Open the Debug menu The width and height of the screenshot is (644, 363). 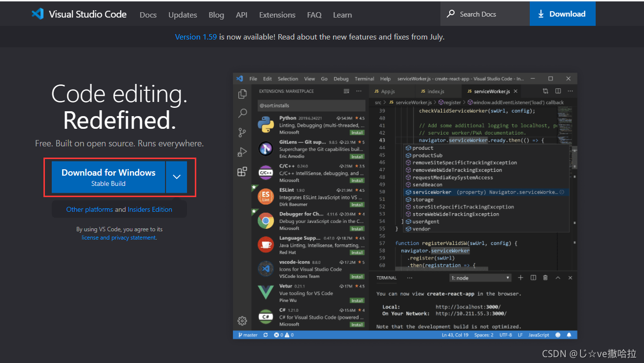coord(341,79)
